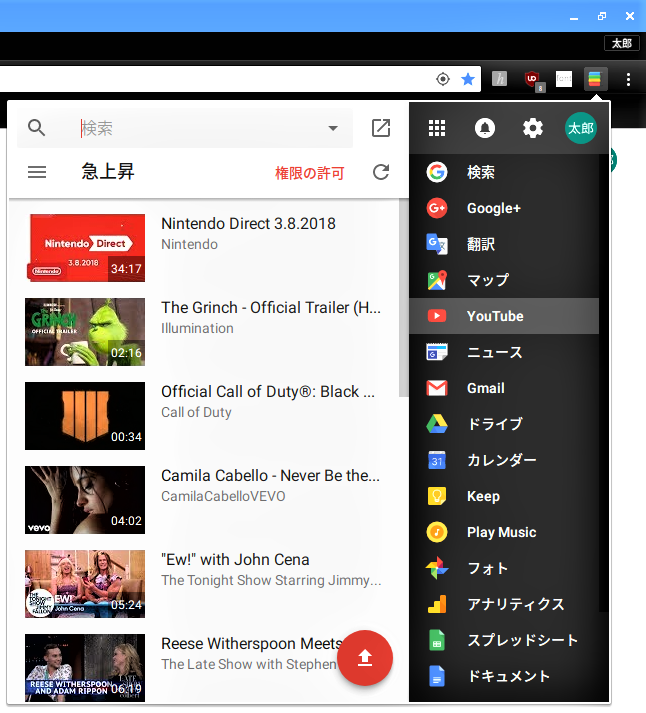This screenshot has height=713, width=646.
Task: Click the Sheets spreadsheet icon
Action: coord(437,640)
